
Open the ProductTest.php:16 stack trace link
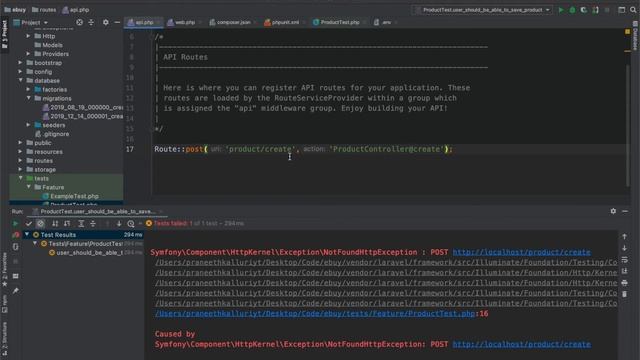315,313
